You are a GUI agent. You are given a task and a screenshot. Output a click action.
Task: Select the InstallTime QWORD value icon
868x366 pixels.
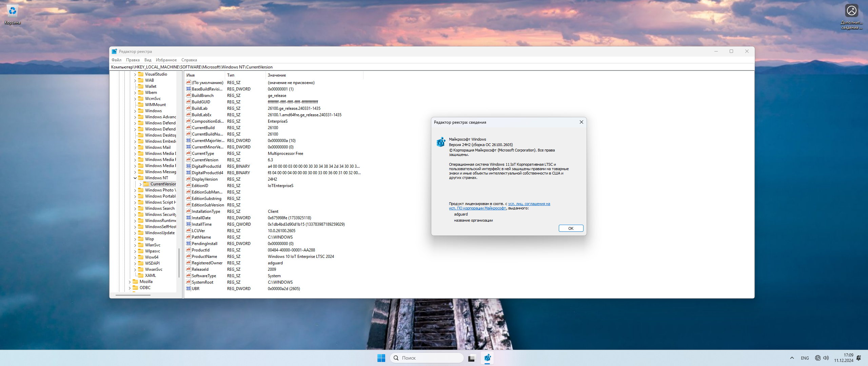[189, 224]
